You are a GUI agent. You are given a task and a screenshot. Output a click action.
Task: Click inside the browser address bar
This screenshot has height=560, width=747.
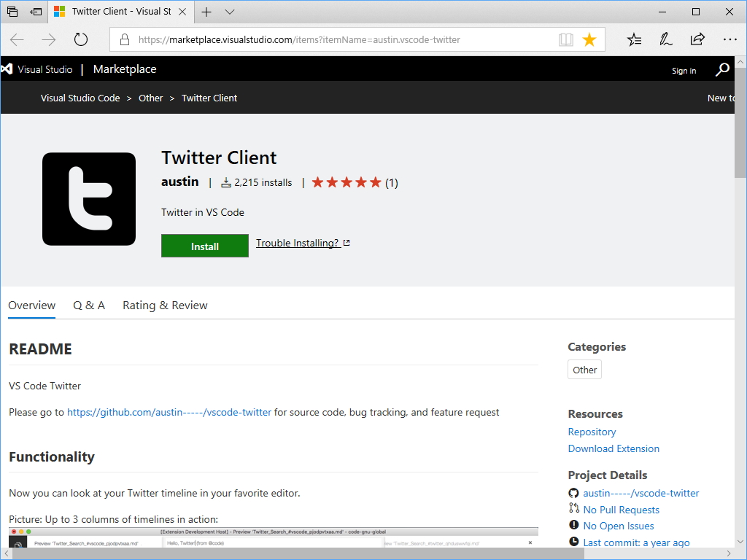pos(328,39)
